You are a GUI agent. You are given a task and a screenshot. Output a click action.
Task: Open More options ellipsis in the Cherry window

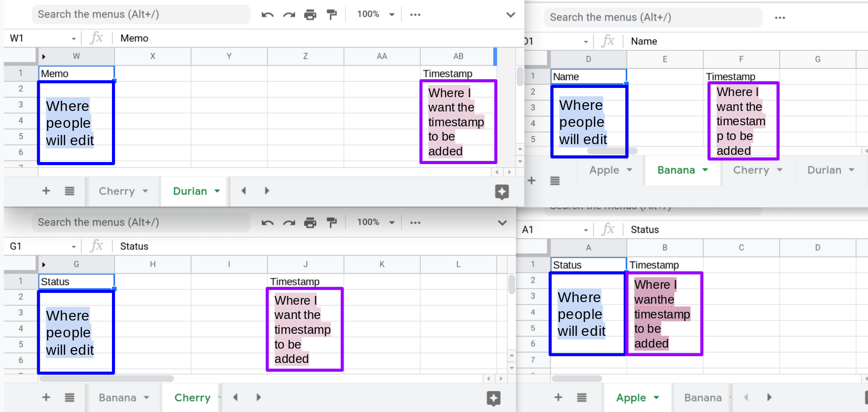pos(415,223)
